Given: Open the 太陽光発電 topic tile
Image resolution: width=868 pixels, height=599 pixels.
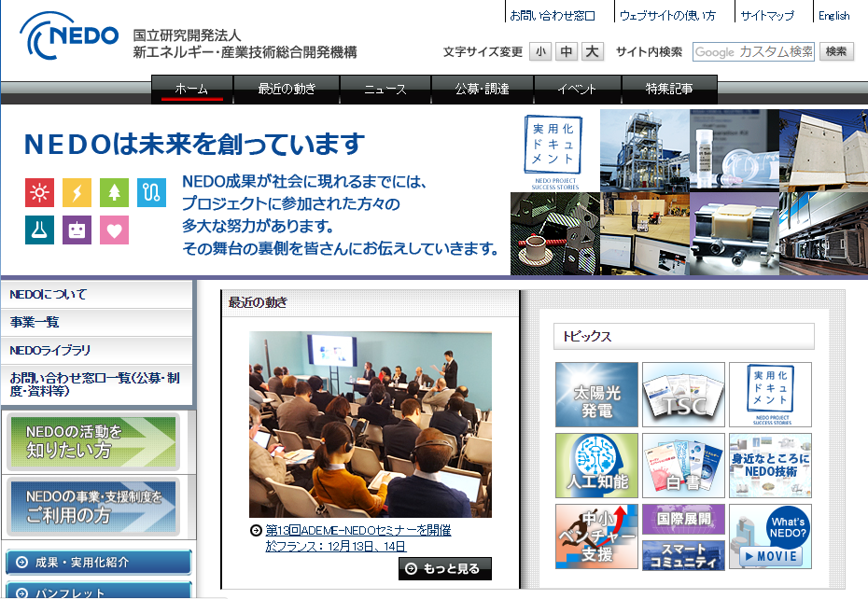Looking at the screenshot, I should (x=596, y=395).
